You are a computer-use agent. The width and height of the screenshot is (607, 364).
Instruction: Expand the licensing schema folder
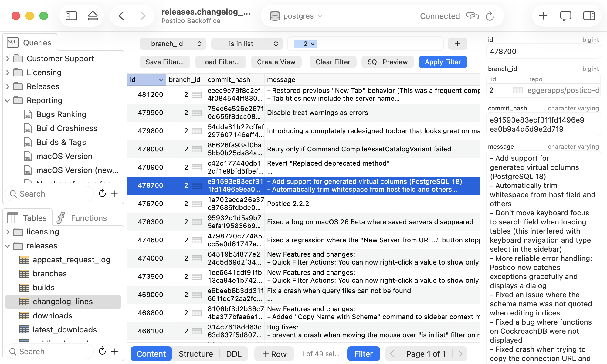(8, 232)
